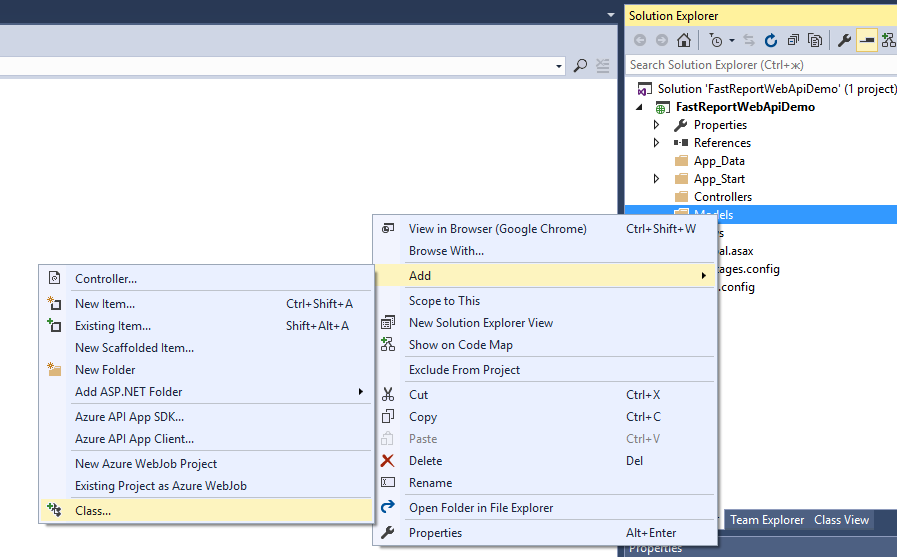Open the Add submenu
The height and width of the screenshot is (557, 897).
544,276
